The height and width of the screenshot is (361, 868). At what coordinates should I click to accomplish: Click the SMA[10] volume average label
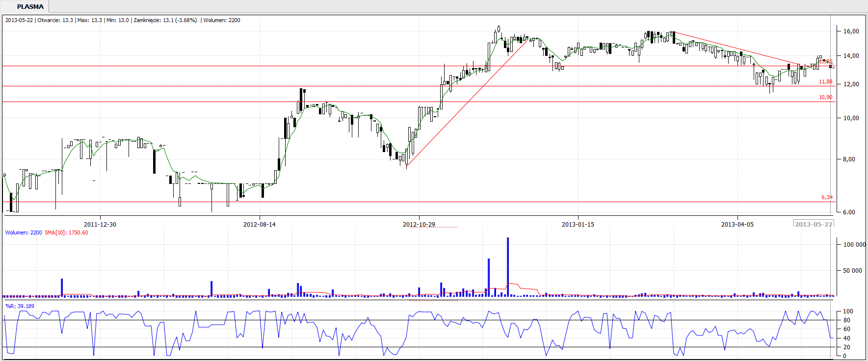tap(66, 232)
